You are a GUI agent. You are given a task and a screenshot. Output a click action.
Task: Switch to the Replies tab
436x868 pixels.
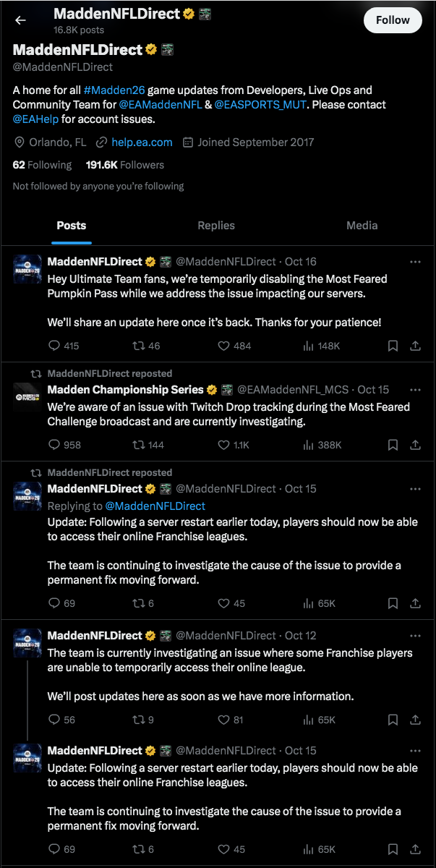[x=216, y=225]
